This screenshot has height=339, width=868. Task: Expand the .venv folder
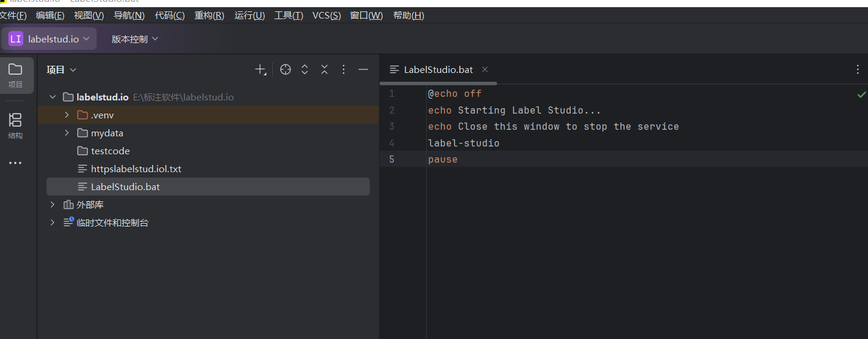pos(67,115)
